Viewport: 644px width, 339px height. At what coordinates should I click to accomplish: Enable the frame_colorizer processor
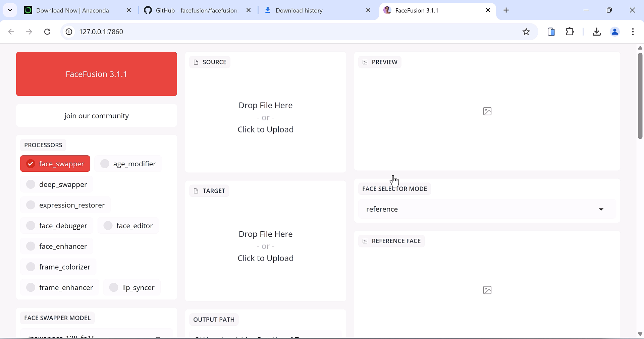pos(58,267)
